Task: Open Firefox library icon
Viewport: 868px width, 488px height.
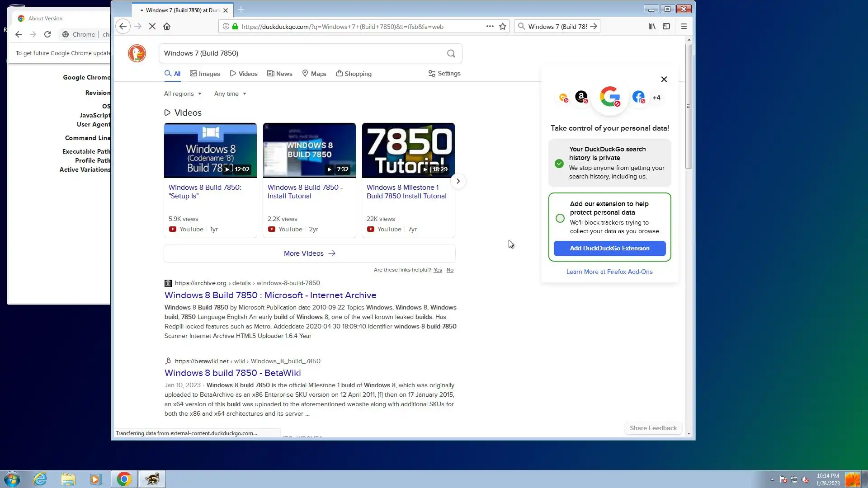Action: click(651, 26)
